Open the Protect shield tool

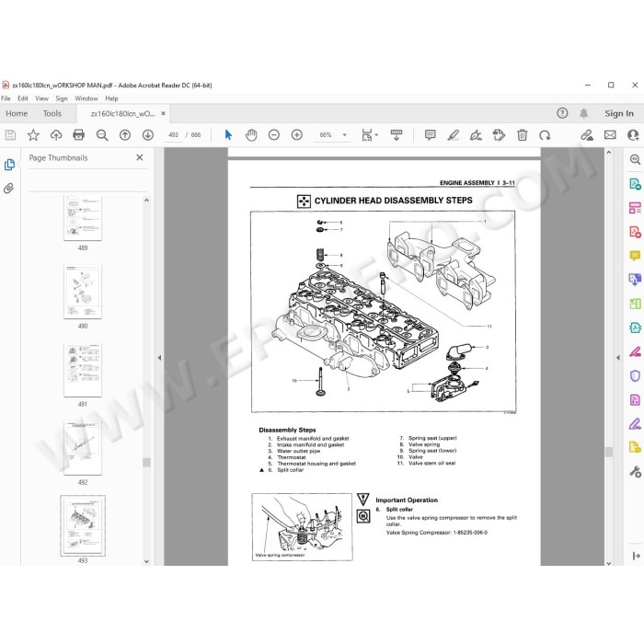pos(635,375)
